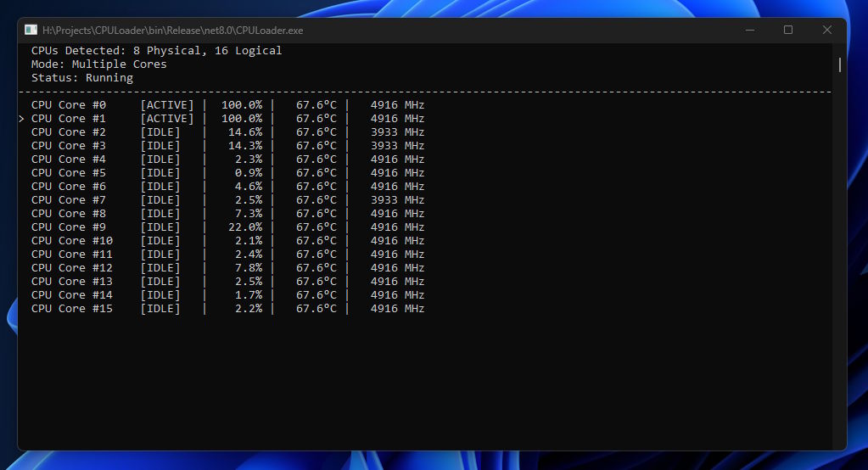This screenshot has height=470, width=868.
Task: Toggle the [IDLE] state of CPU Core #12
Action: tap(160, 268)
